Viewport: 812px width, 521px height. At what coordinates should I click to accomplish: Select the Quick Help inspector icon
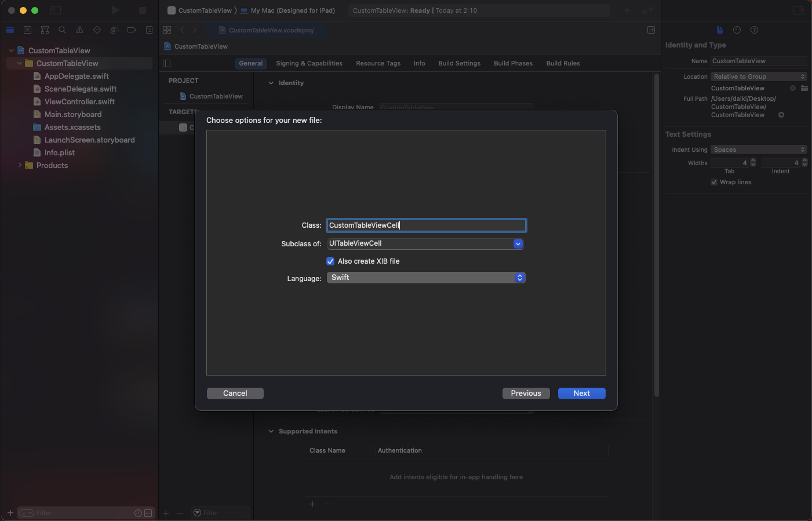point(754,30)
